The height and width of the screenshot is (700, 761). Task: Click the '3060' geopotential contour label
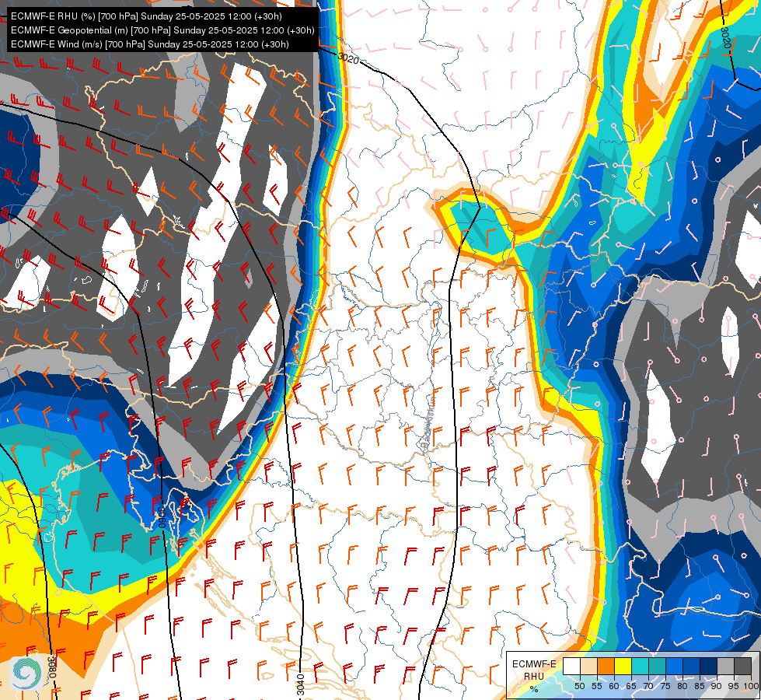[x=162, y=518]
